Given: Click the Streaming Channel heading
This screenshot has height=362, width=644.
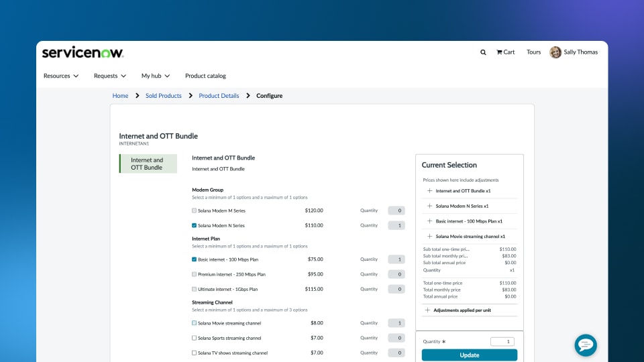Looking at the screenshot, I should pos(213,302).
